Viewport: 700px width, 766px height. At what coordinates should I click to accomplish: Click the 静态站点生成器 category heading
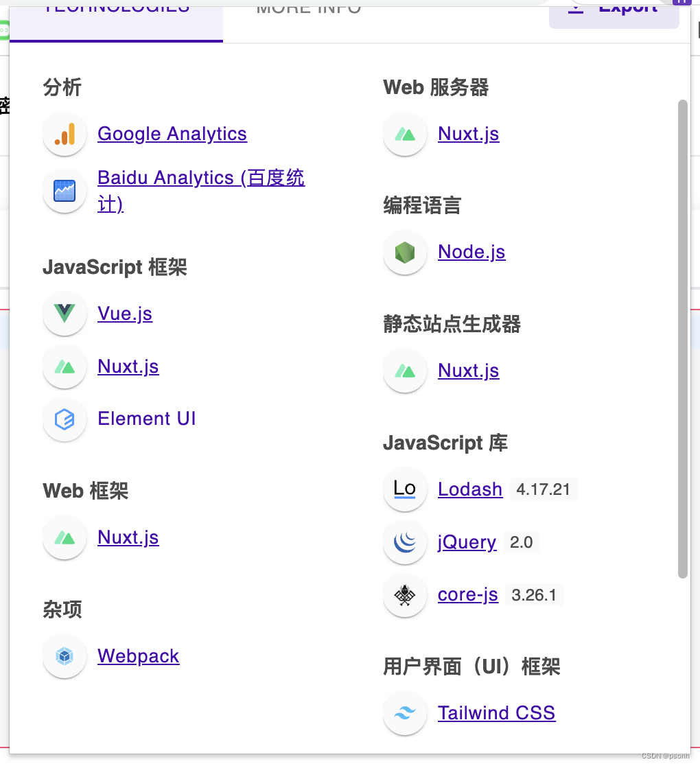point(452,324)
